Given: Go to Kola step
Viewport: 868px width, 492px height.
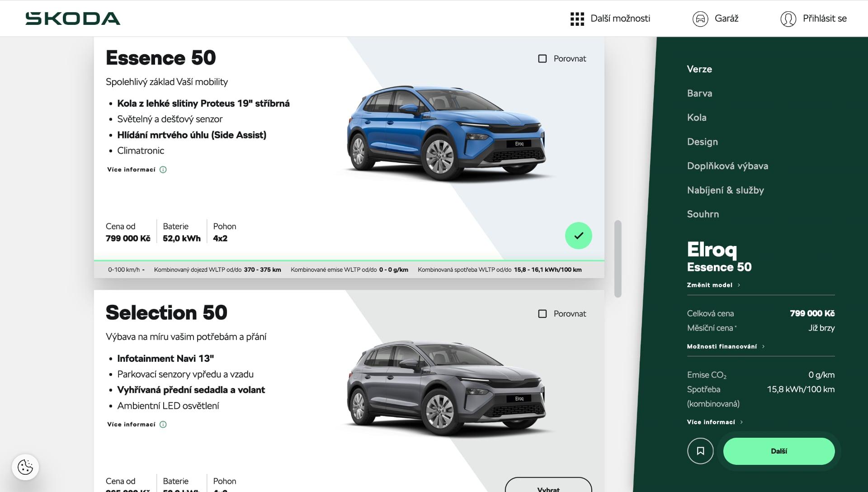Looking at the screenshot, I should pos(697,118).
